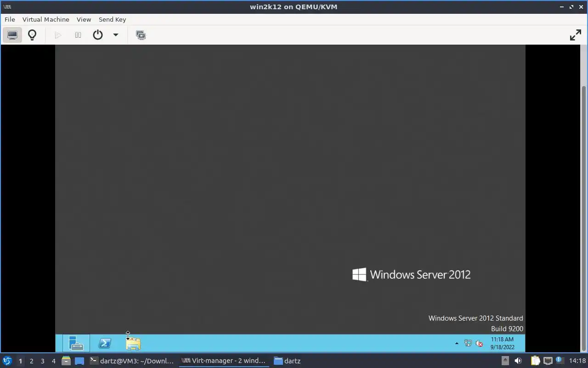Click the host update notifier icon
This screenshot has width=588, height=368.
tap(560, 361)
